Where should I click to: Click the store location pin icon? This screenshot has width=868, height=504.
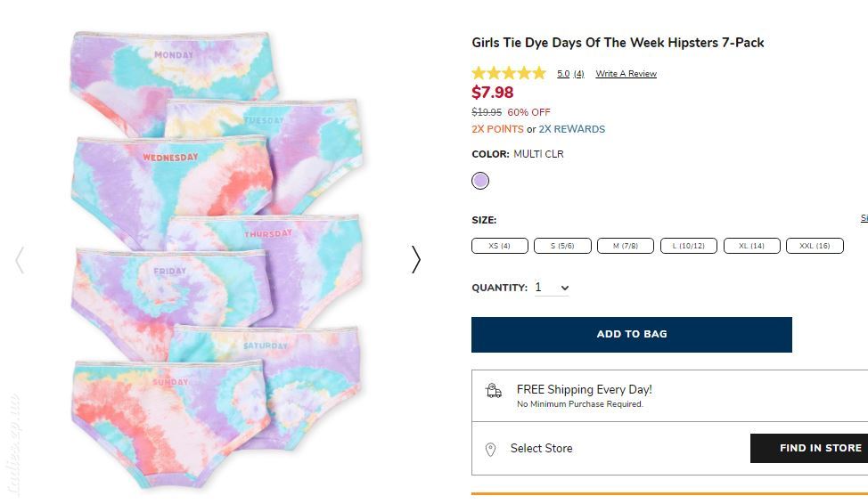tap(490, 449)
